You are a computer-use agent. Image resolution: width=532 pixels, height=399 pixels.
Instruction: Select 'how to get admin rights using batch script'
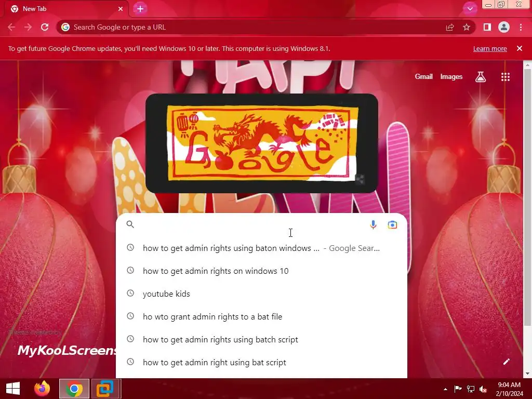click(261, 339)
